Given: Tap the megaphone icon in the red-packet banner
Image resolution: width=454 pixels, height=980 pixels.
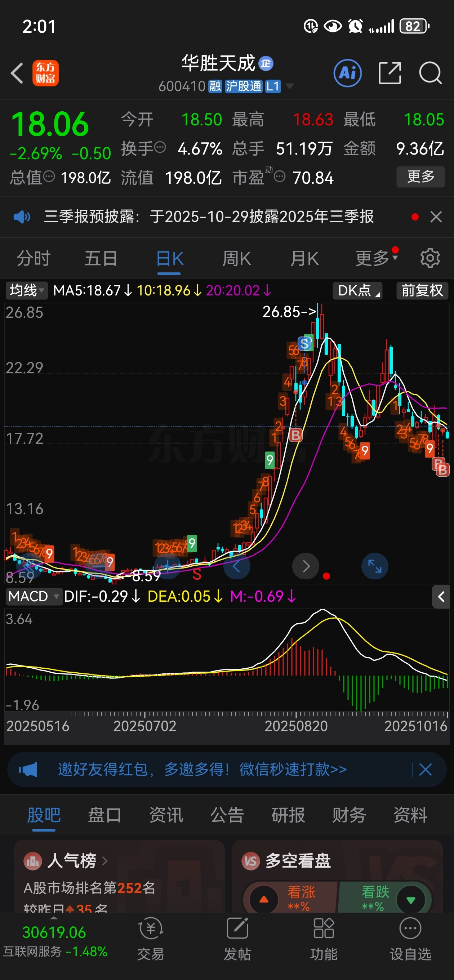Looking at the screenshot, I should coord(28,770).
